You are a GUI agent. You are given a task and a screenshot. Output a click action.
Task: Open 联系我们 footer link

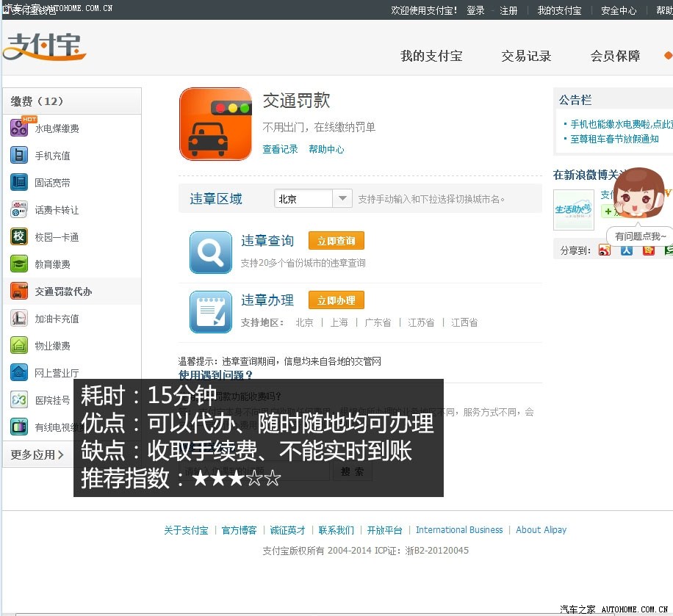pos(336,530)
